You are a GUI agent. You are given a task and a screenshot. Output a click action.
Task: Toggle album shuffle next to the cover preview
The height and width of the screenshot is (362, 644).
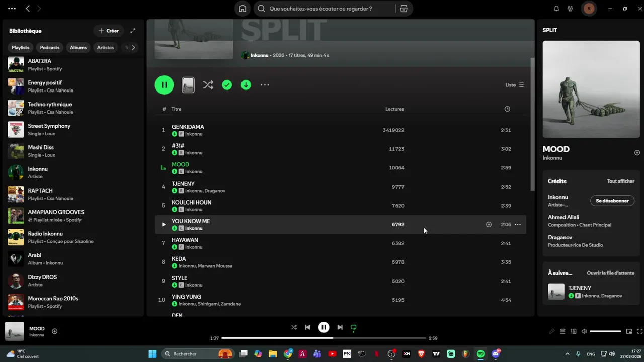pyautogui.click(x=208, y=85)
